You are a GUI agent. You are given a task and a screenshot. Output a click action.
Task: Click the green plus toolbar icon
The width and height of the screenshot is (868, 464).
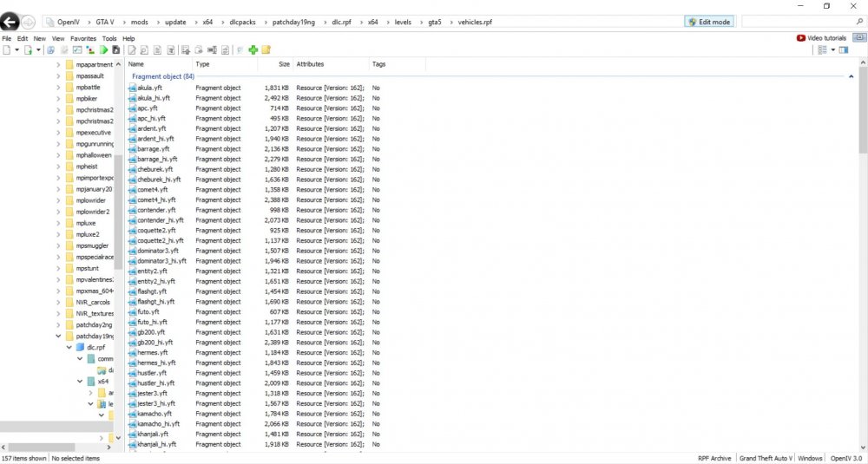coord(253,49)
